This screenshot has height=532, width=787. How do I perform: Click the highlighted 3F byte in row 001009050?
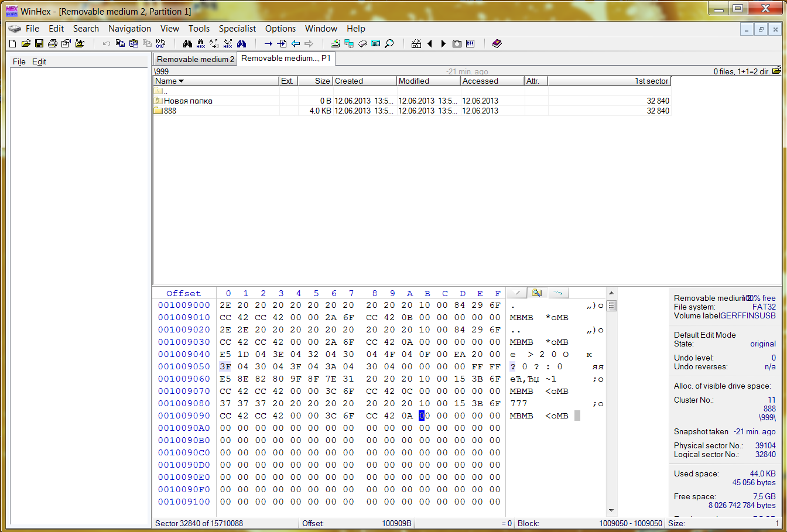point(225,366)
